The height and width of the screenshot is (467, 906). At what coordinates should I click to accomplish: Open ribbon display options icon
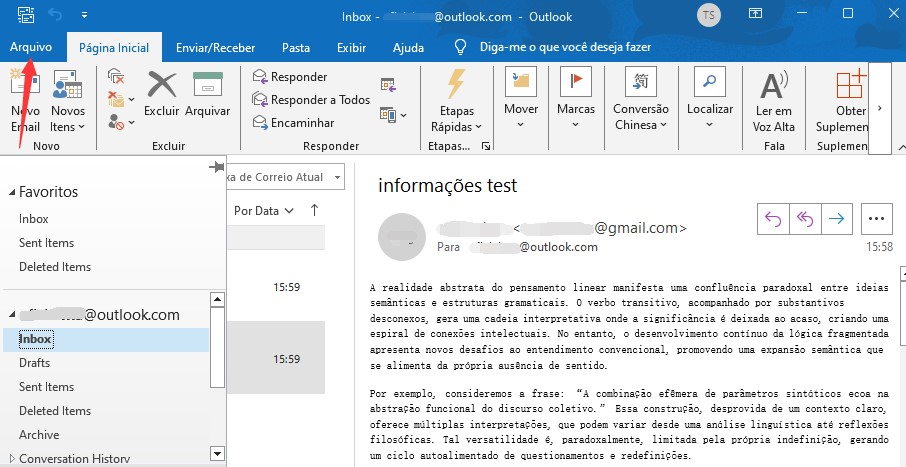point(755,14)
